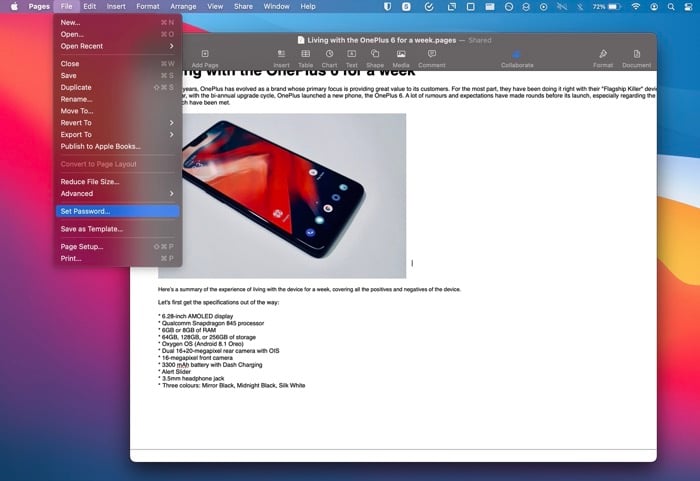This screenshot has width=700, height=481.
Task: Open the Format sidebar icon
Action: click(603, 54)
